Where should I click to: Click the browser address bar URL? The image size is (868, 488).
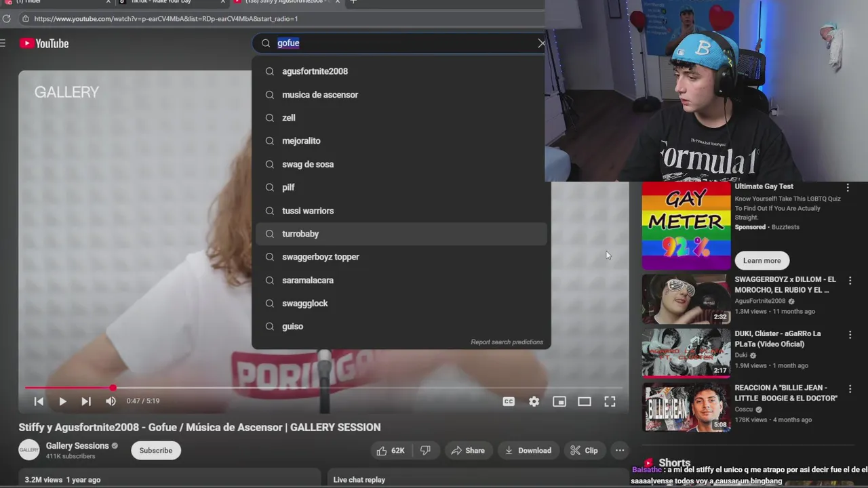point(166,19)
